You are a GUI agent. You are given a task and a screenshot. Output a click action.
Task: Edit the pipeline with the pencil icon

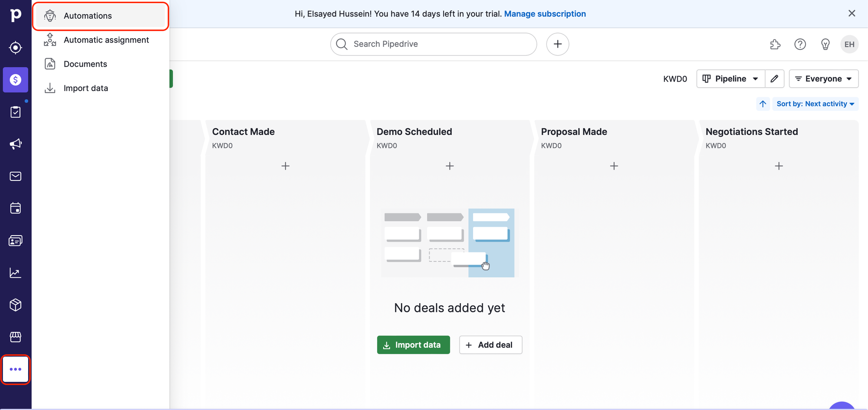pos(774,79)
